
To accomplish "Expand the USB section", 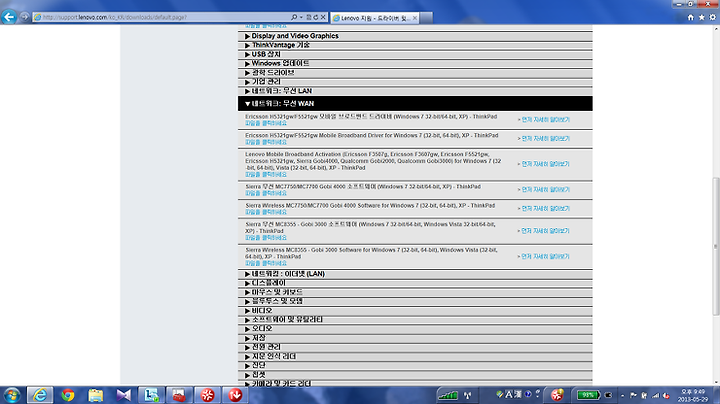I will (x=415, y=54).
